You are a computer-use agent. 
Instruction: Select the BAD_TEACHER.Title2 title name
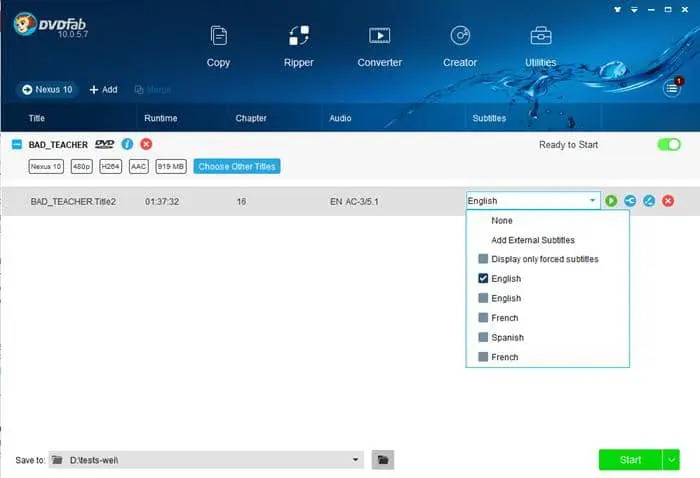[73, 202]
